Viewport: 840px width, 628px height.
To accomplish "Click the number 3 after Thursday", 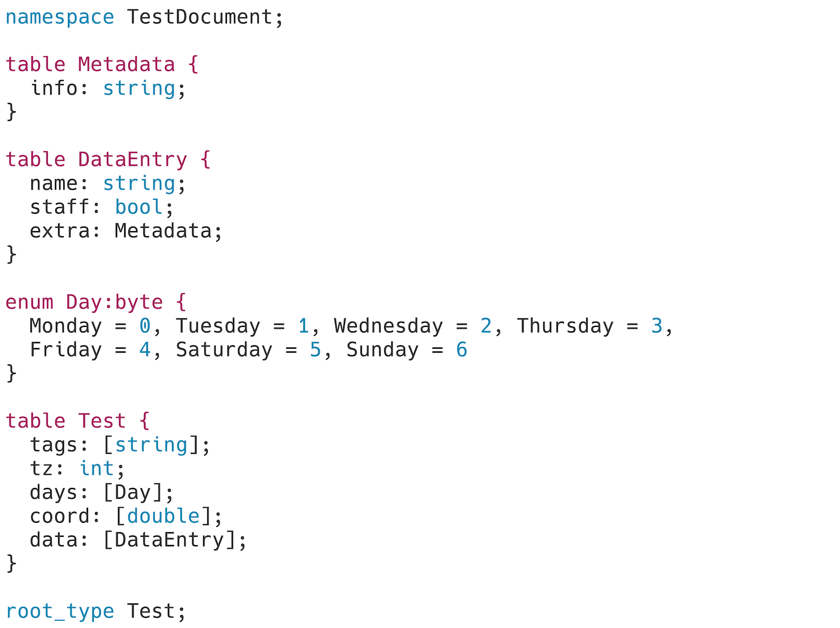I will (x=656, y=326).
